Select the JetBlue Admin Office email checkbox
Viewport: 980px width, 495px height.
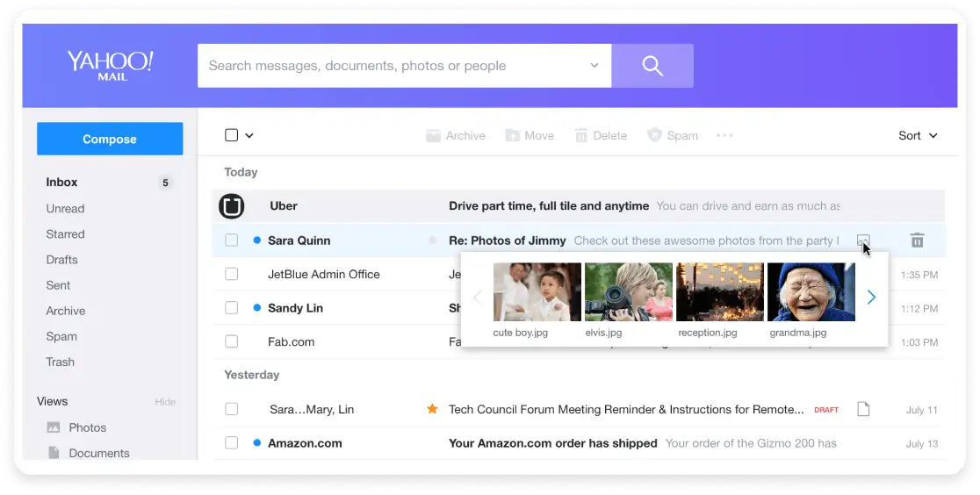click(231, 274)
